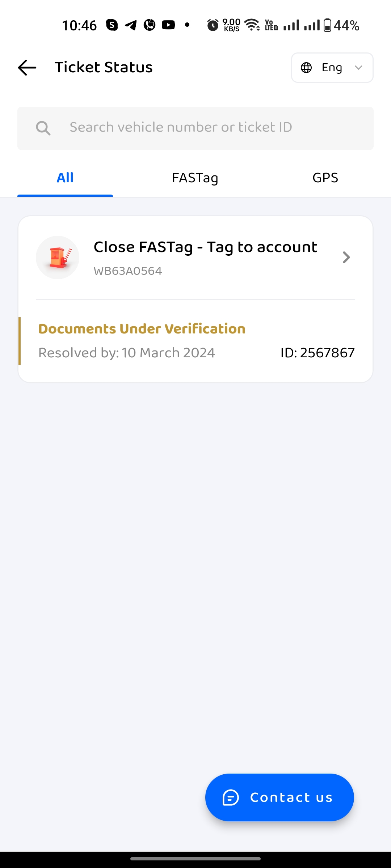Tap the Telegram notification icon
Image resolution: width=391 pixels, height=868 pixels.
tap(131, 25)
